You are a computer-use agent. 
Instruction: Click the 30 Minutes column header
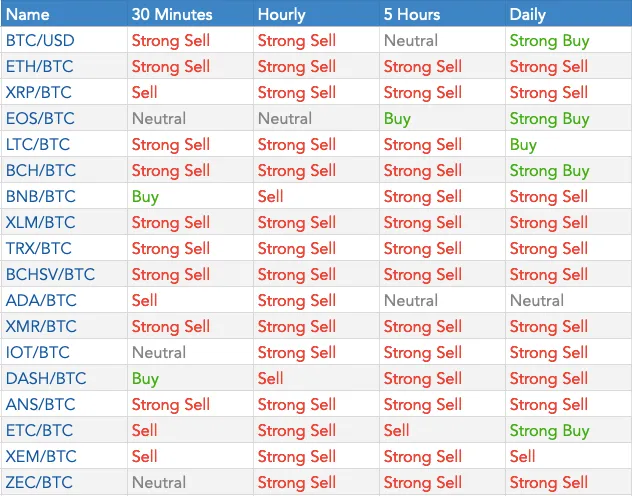[x=172, y=15]
